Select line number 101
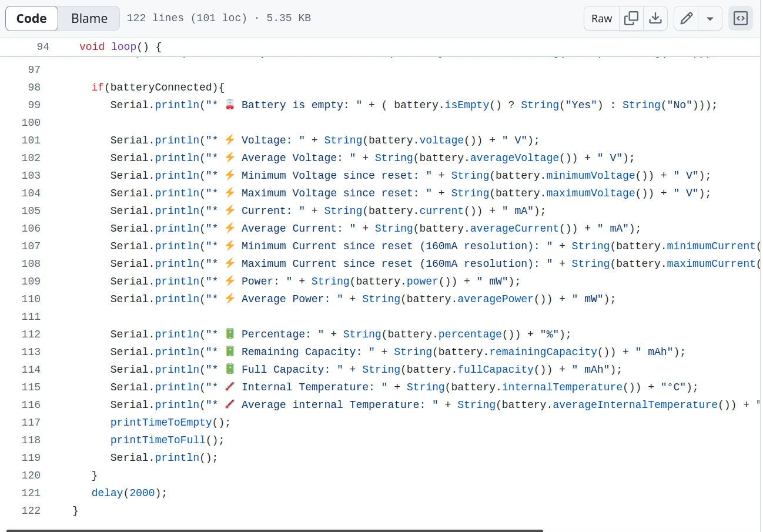The image size is (763, 532). 31,140
